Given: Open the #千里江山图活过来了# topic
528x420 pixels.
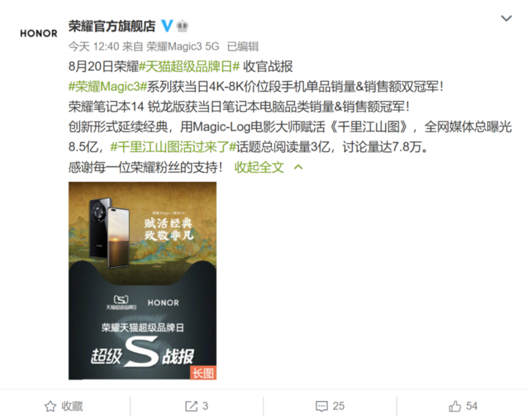Looking at the screenshot, I should pyautogui.click(x=173, y=147).
